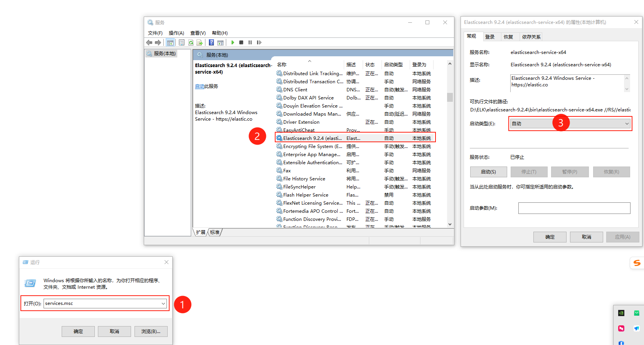Click the gear icon beside Elasticsearch 9.2.4 row
The image size is (644, 345).
pyautogui.click(x=279, y=138)
